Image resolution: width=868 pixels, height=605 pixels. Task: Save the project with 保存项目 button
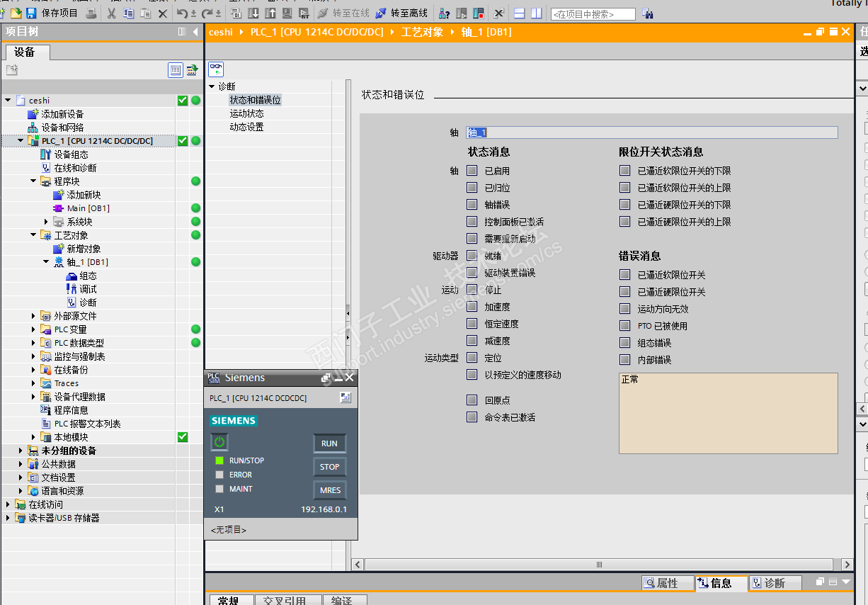(54, 13)
